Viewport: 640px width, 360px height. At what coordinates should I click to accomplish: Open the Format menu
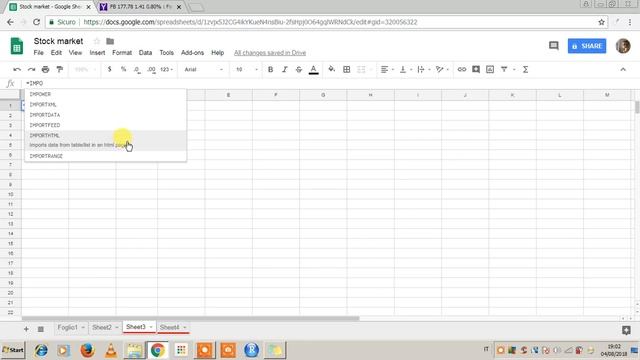click(x=122, y=53)
